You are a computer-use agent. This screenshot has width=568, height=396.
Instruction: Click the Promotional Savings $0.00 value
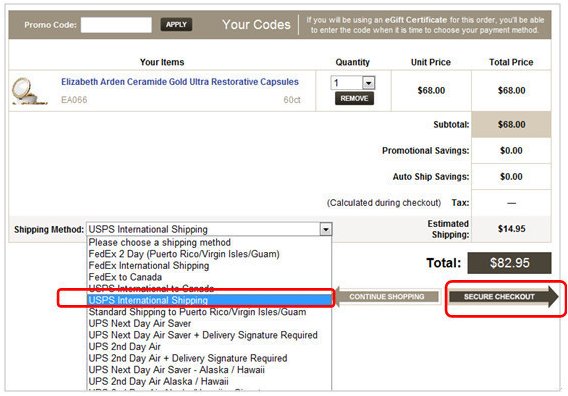pos(511,150)
